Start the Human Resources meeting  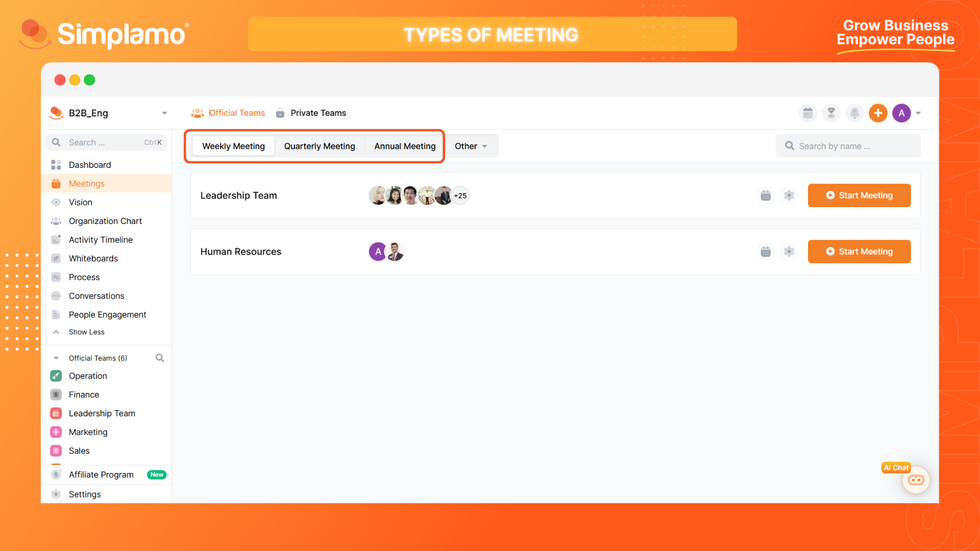[859, 252]
